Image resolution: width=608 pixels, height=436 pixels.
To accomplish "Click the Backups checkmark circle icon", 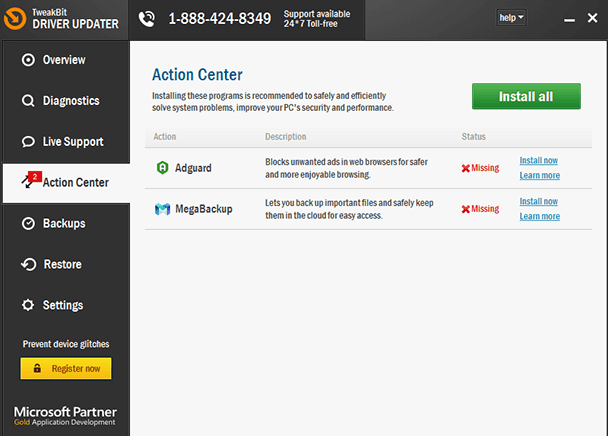I will click(x=28, y=223).
